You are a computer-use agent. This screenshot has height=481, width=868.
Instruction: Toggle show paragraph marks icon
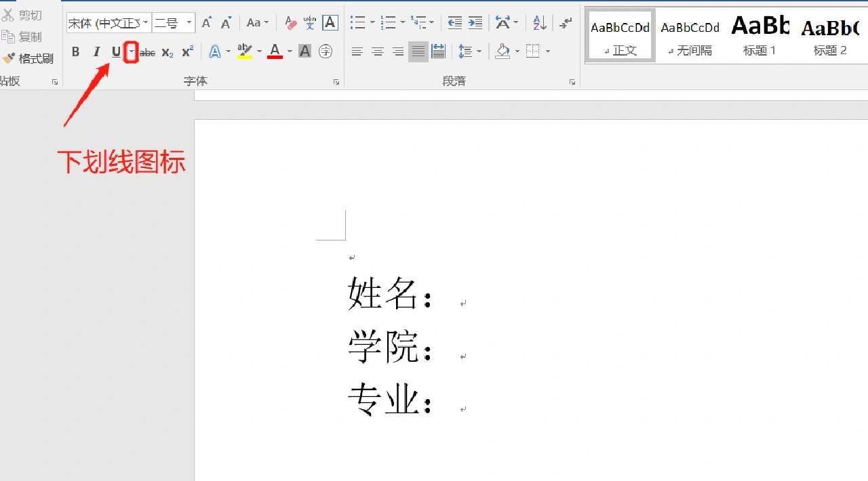click(x=566, y=23)
